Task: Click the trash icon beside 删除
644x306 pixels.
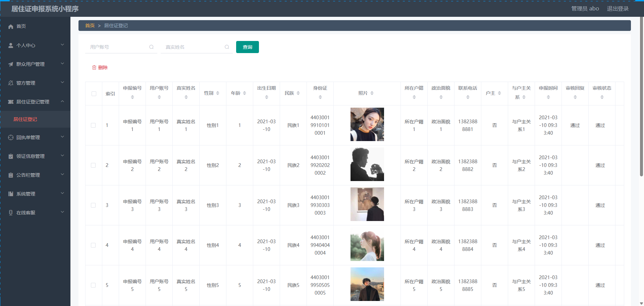Action: pos(94,68)
